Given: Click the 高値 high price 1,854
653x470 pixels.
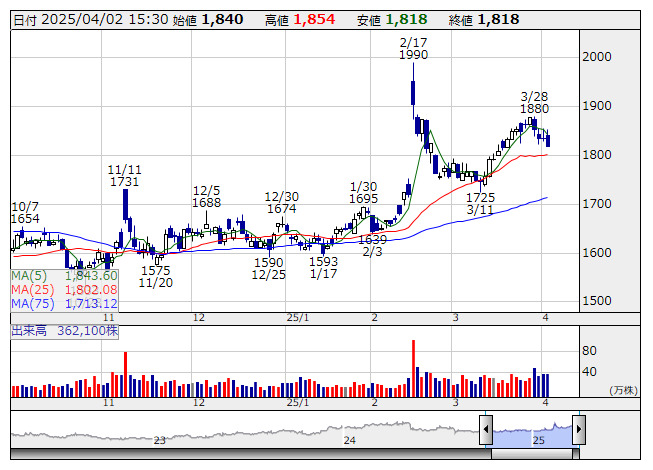Looking at the screenshot, I should point(312,19).
